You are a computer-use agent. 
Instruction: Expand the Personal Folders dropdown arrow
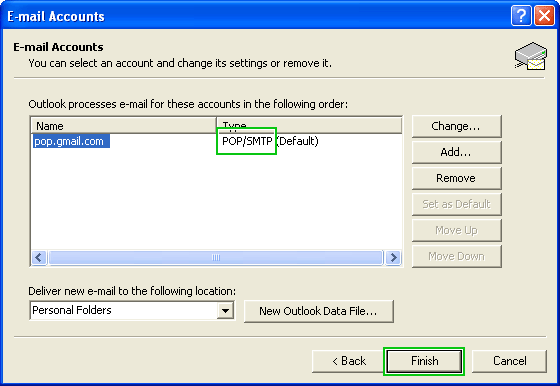tap(225, 311)
